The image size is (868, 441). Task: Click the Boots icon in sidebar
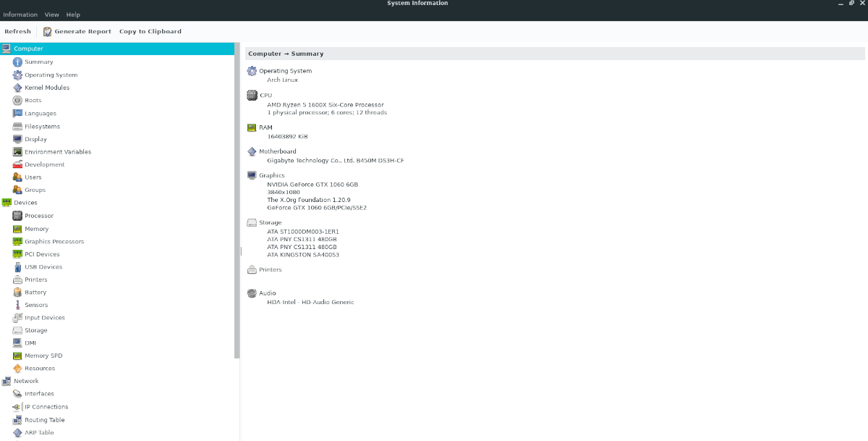[x=18, y=100]
